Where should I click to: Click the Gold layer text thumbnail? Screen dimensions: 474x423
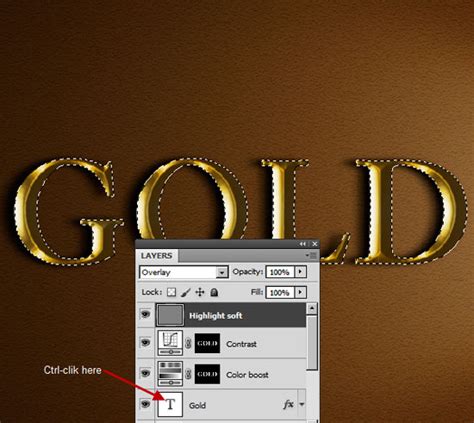click(170, 404)
